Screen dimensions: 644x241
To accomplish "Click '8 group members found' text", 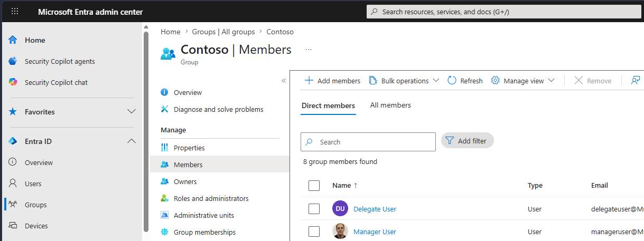I will pos(340,162).
